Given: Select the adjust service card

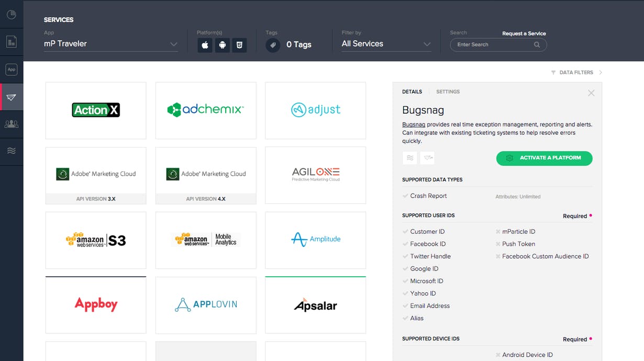Looking at the screenshot, I should click(x=316, y=110).
